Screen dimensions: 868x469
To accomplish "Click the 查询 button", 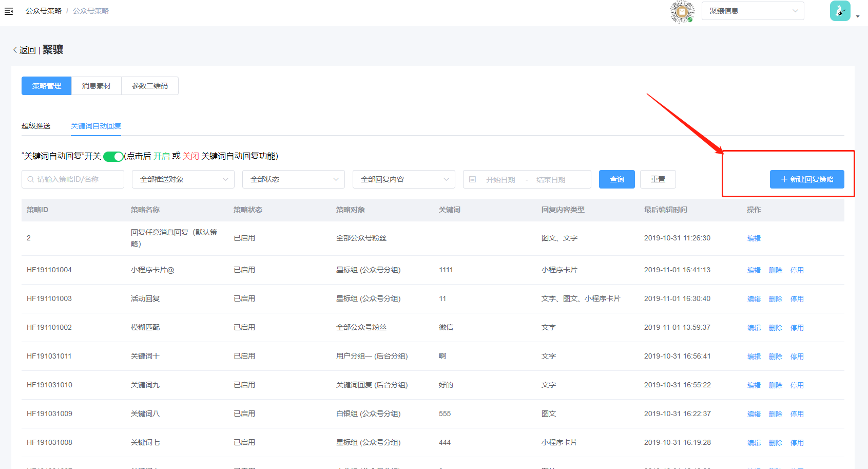I will 616,179.
